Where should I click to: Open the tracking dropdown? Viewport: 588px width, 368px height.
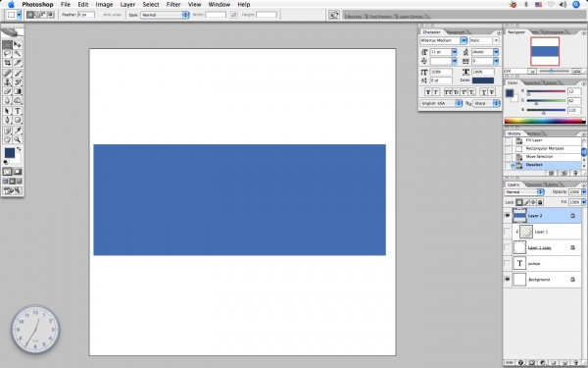(x=496, y=61)
